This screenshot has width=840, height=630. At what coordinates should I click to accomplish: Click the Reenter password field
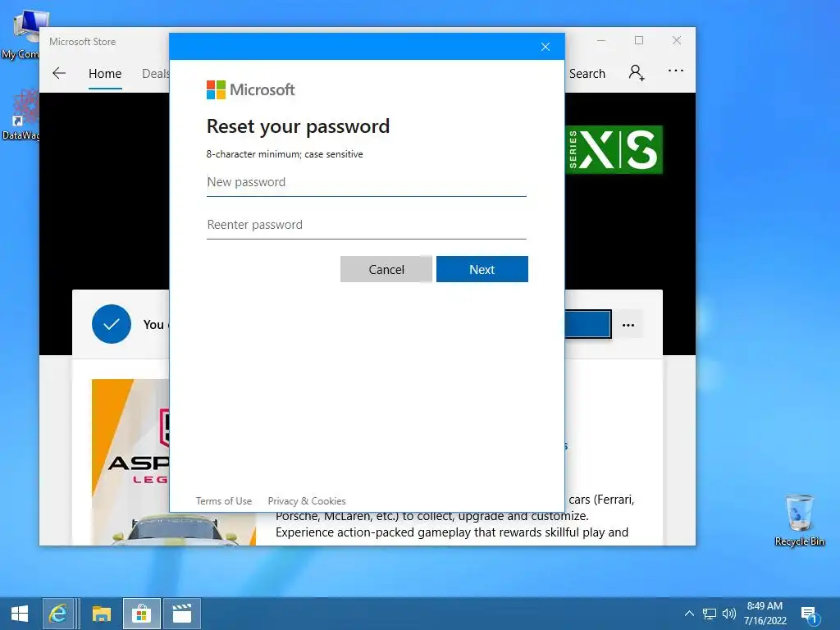coord(367,225)
